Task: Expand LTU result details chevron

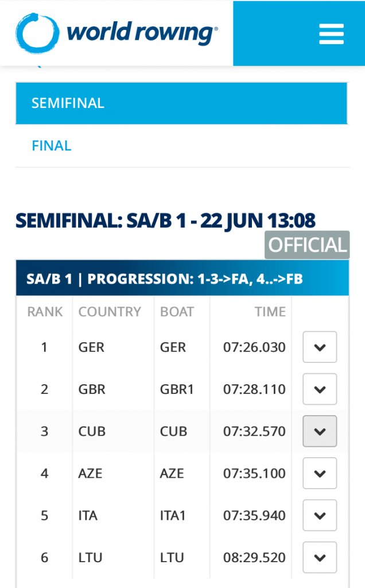Action: (x=320, y=557)
